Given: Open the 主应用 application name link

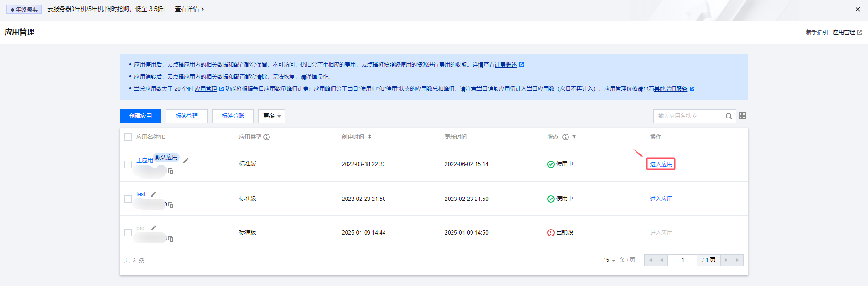Looking at the screenshot, I should click(x=144, y=161).
